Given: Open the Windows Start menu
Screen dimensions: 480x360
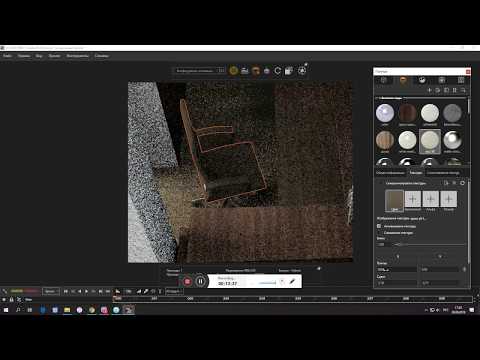Looking at the screenshot, I should click(x=6, y=310).
